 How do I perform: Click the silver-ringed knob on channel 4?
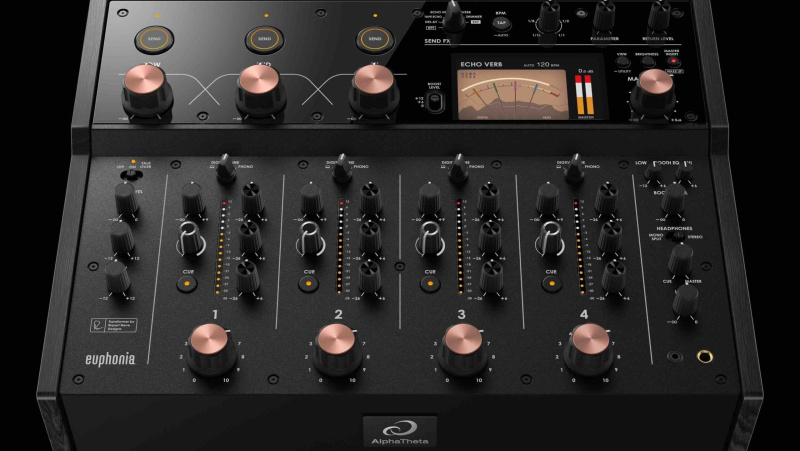[549, 239]
